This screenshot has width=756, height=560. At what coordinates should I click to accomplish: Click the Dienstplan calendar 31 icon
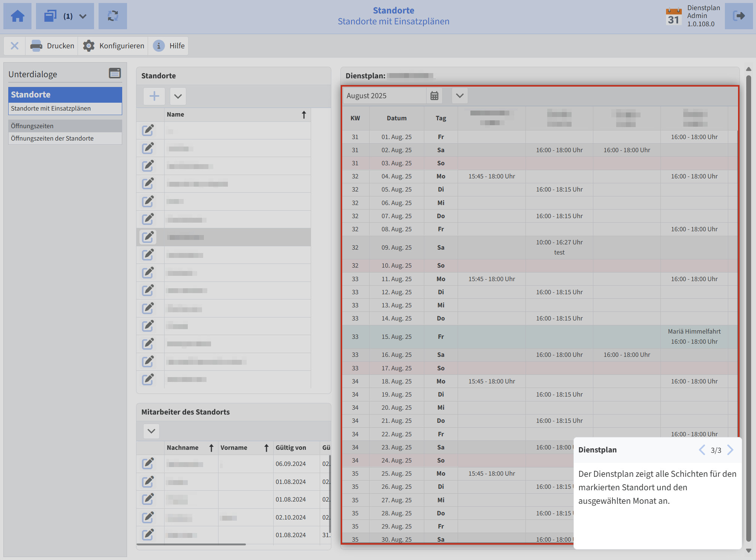[x=674, y=16]
